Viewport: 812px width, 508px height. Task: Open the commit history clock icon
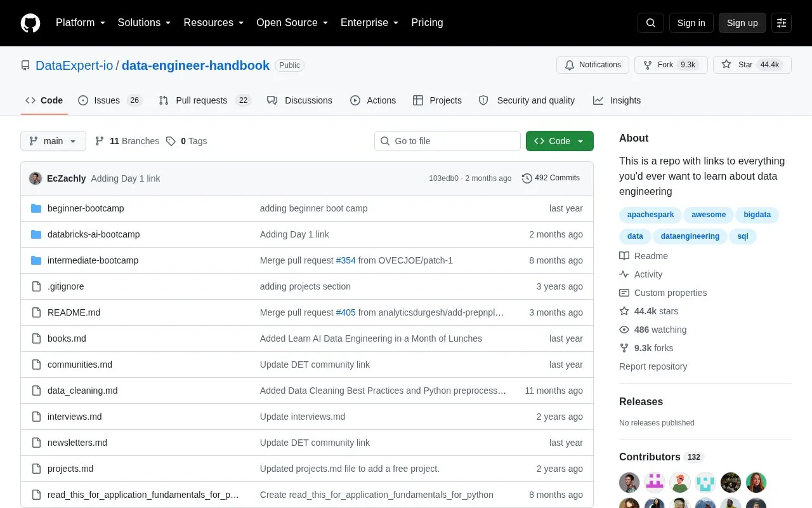pyautogui.click(x=527, y=178)
